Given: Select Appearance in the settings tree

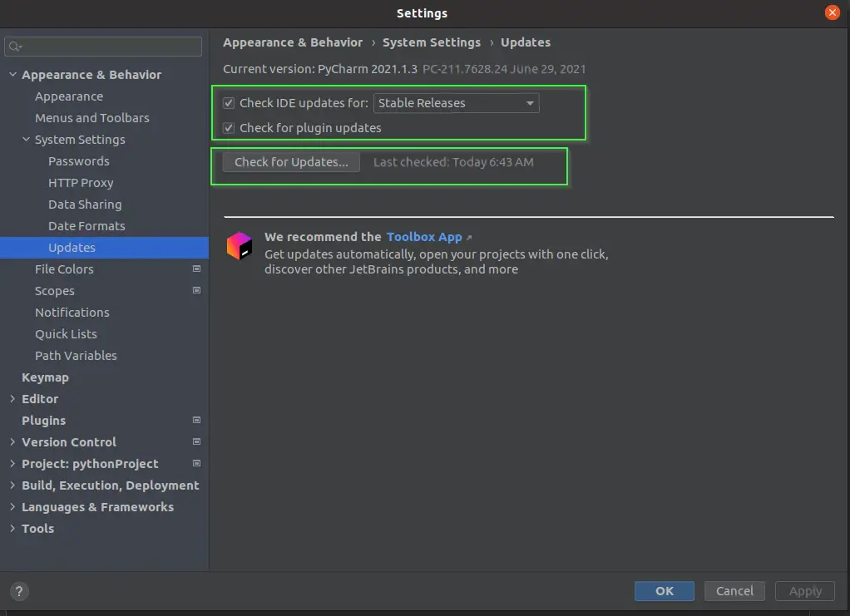Looking at the screenshot, I should coord(69,96).
